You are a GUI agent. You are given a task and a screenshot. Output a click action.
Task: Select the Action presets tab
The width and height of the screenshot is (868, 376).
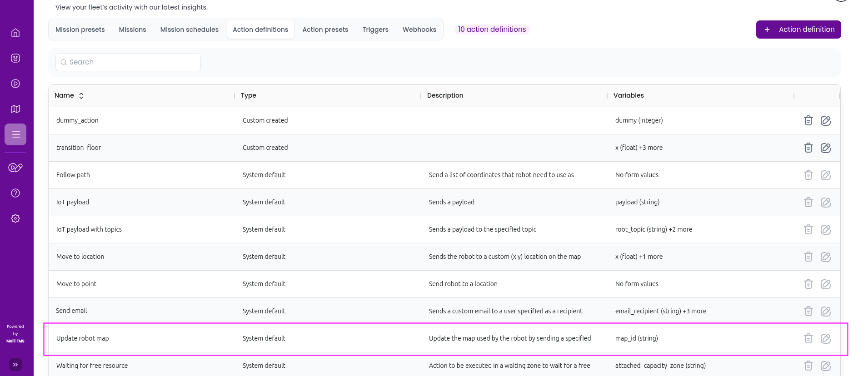point(325,30)
